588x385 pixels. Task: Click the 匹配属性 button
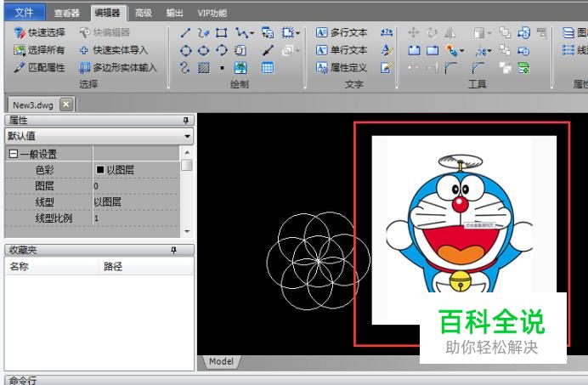[x=40, y=67]
